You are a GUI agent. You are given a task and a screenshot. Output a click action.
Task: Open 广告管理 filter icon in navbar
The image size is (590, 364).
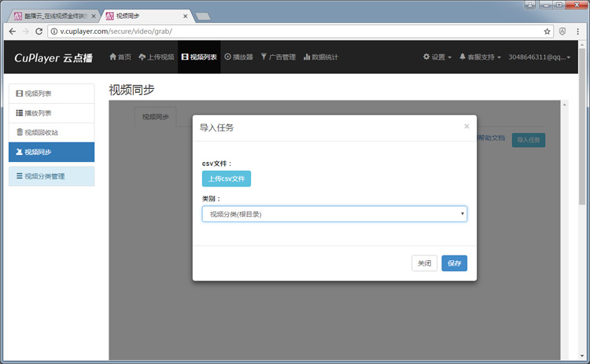click(x=264, y=57)
